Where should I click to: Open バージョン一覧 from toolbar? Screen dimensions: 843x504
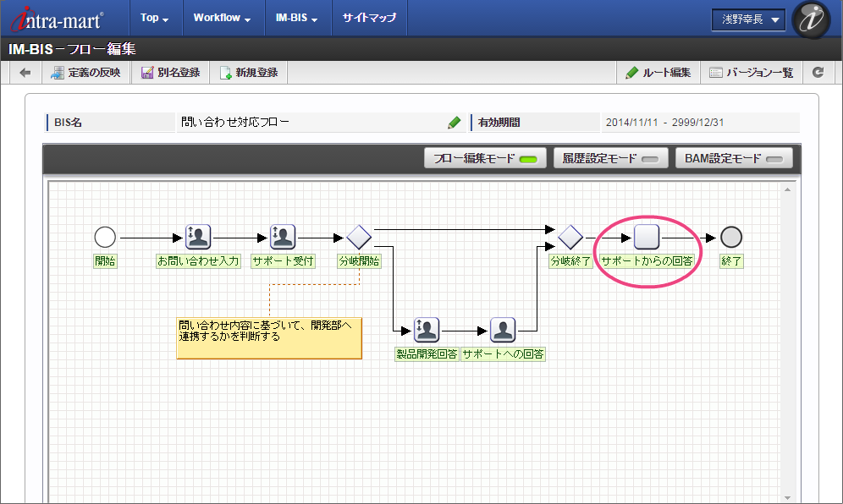(752, 73)
